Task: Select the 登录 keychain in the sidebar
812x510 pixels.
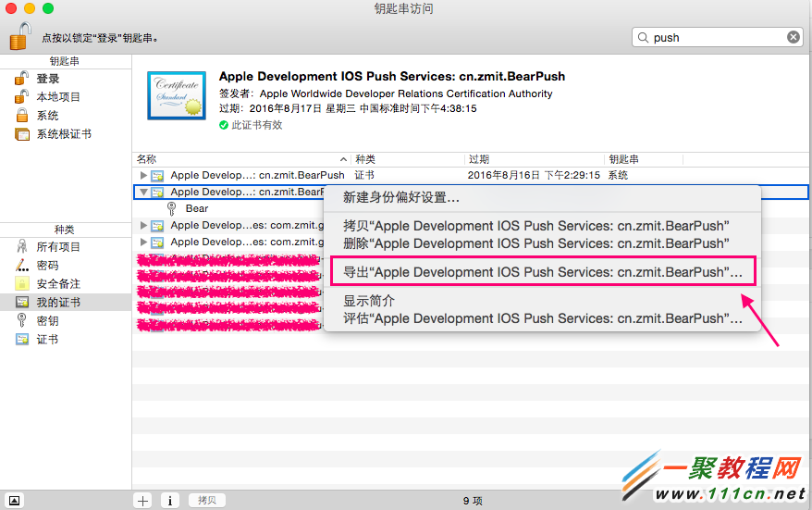Action: pyautogui.click(x=47, y=79)
